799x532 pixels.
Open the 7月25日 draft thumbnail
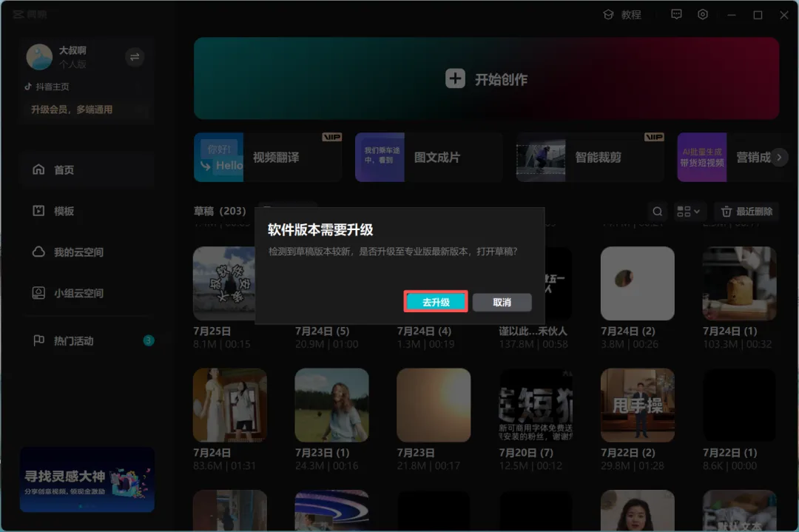(x=224, y=283)
